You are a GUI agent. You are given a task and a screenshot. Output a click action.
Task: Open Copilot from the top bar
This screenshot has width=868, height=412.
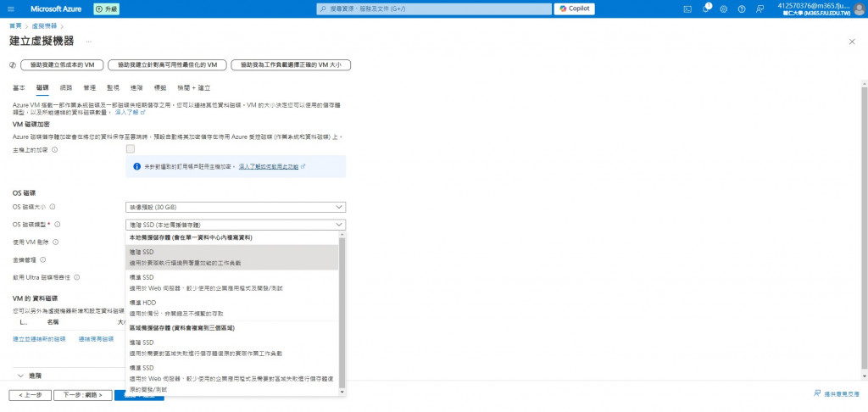[x=576, y=8]
